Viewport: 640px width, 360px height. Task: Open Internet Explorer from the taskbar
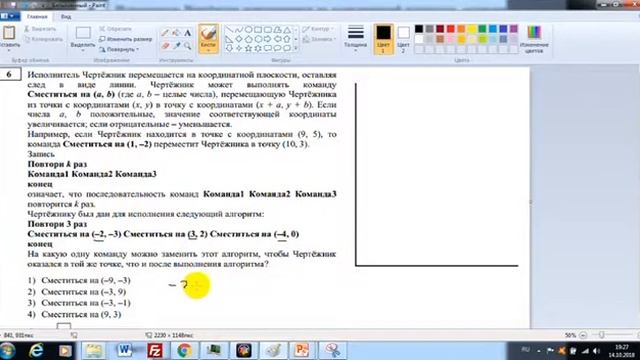pyautogui.click(x=36, y=351)
